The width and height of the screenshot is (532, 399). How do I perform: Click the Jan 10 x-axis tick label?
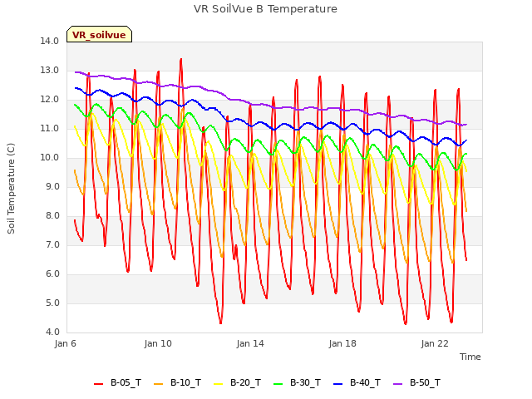click(x=158, y=343)
